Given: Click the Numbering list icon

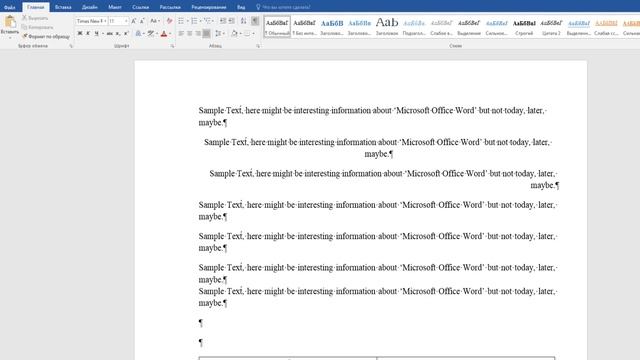Looking at the screenshot, I should (194, 21).
